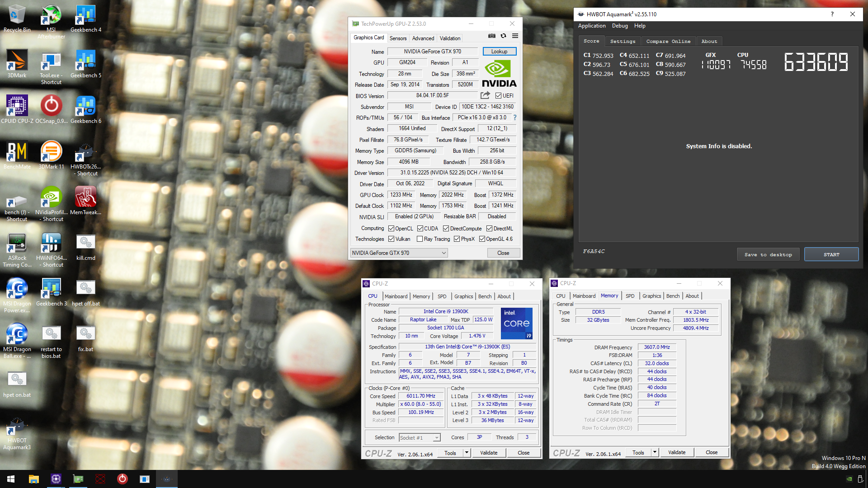This screenshot has width=868, height=488.
Task: Click Validate in CPU-Z CPU window
Action: 488,452
